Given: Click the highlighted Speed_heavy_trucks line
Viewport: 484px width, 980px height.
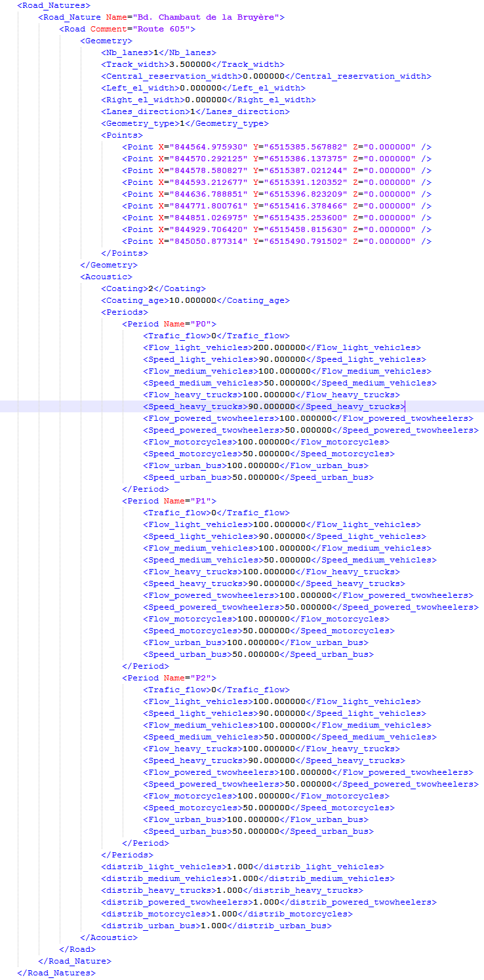Looking at the screenshot, I should 274,406.
